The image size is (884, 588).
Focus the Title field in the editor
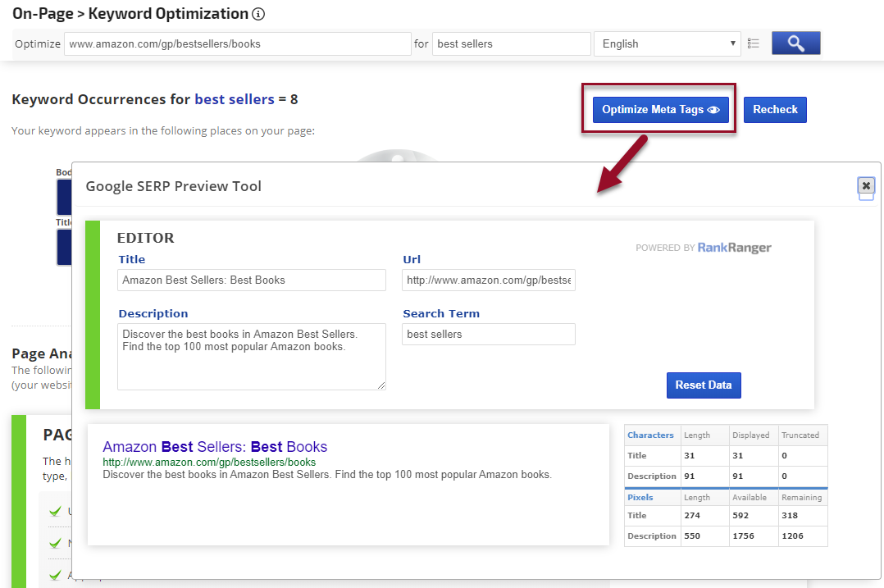(x=251, y=280)
